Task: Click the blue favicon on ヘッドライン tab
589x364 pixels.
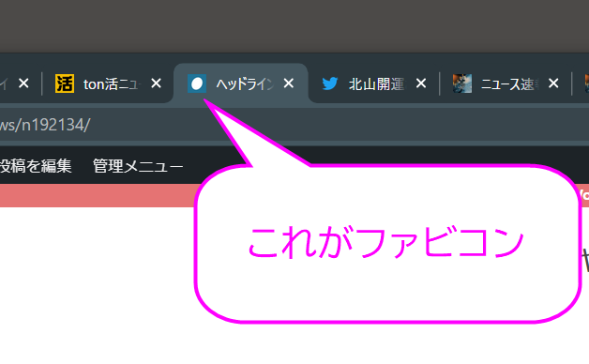Action: click(x=197, y=83)
